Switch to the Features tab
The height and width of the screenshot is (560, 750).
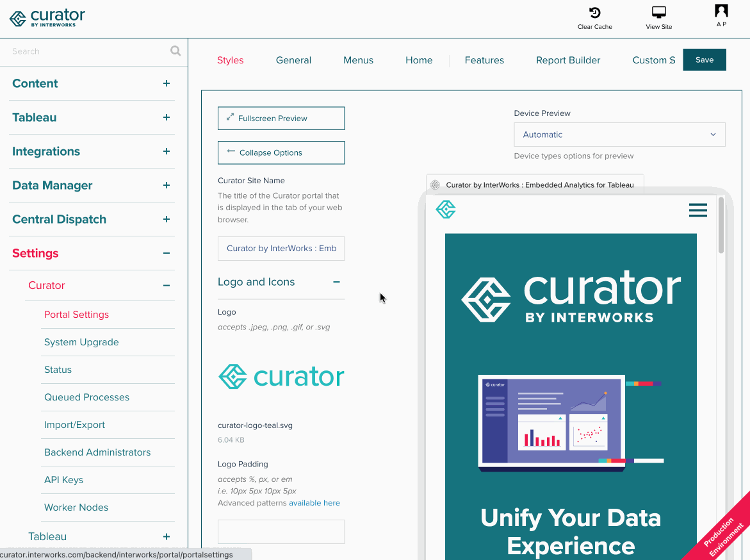point(484,60)
